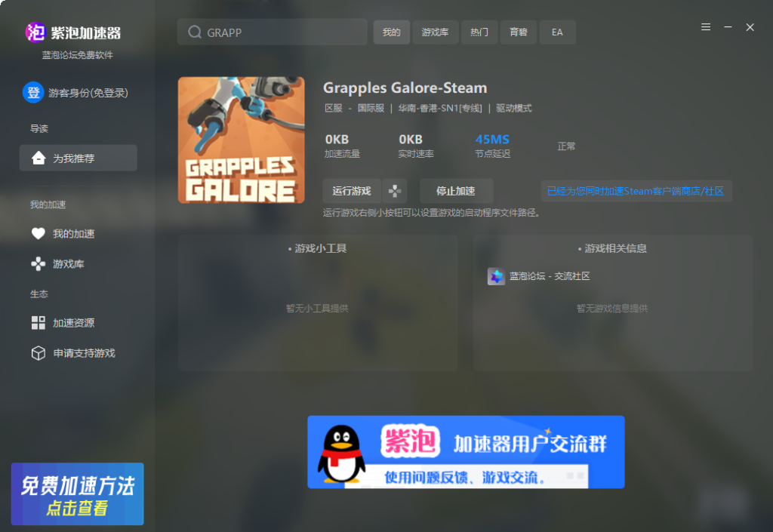The width and height of the screenshot is (773, 532).
Task: Switch to the 育碧 tab
Action: point(519,32)
